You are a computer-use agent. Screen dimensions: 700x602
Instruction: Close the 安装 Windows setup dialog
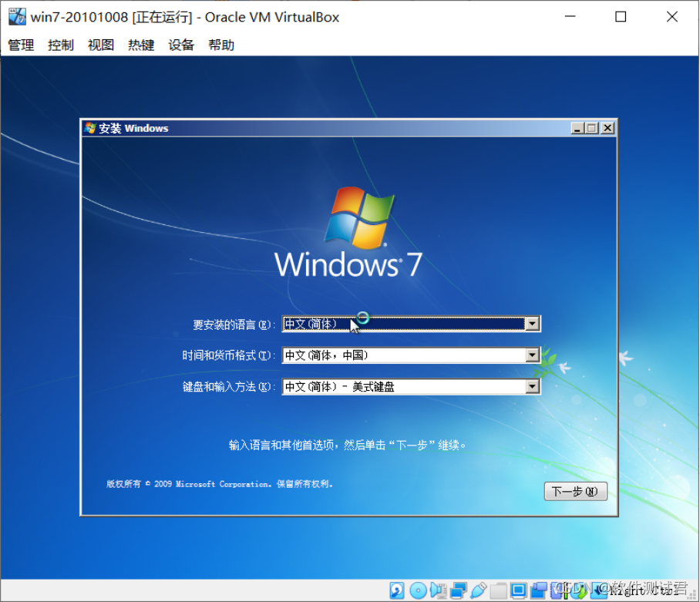tap(607, 129)
